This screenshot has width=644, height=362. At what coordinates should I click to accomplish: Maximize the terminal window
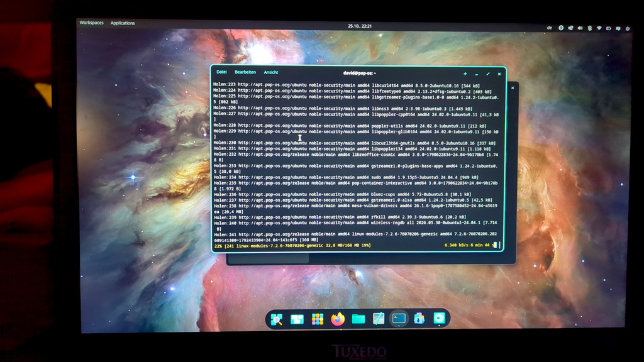488,74
